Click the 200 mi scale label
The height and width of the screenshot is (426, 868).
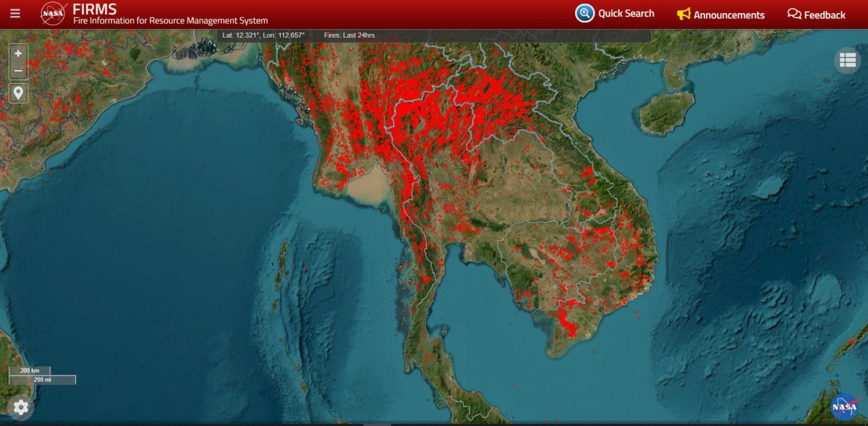[42, 380]
